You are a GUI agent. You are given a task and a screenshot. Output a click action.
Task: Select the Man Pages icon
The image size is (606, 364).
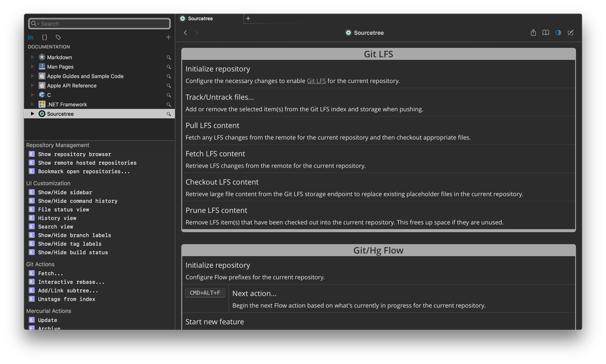(42, 67)
